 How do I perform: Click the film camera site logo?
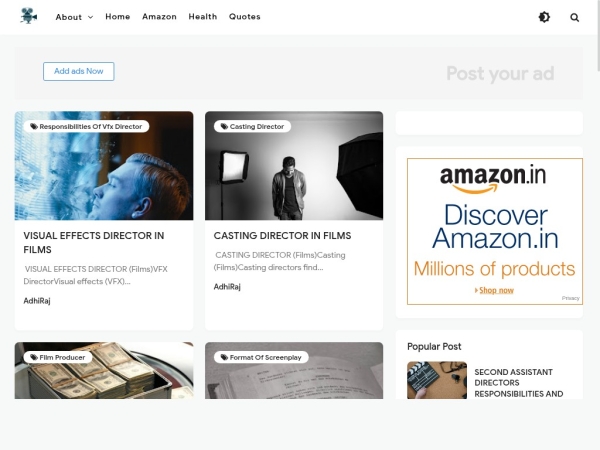click(x=29, y=16)
